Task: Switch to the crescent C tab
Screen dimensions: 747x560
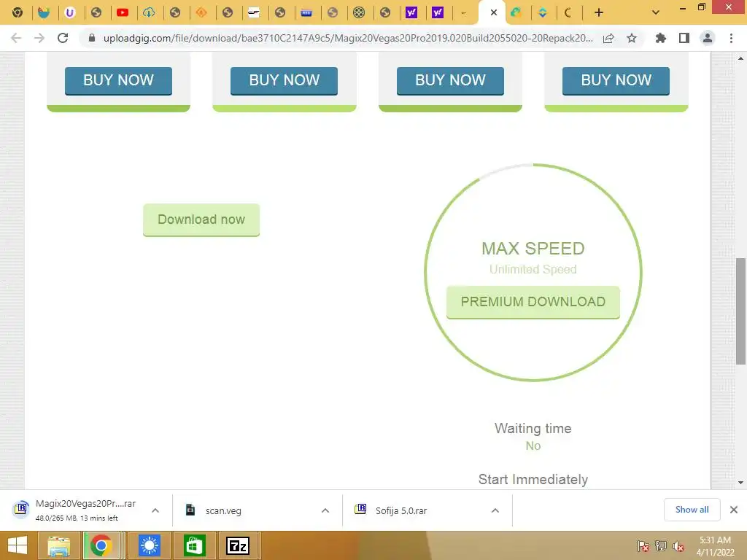Action: (568, 12)
